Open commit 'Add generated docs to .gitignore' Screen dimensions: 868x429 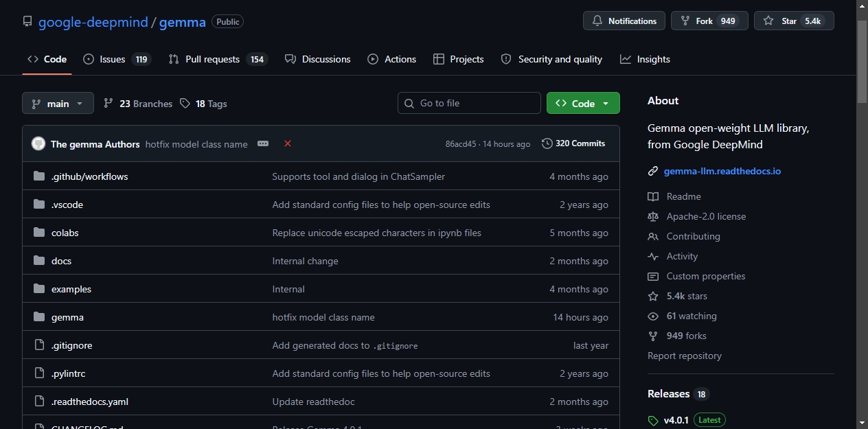(x=345, y=345)
